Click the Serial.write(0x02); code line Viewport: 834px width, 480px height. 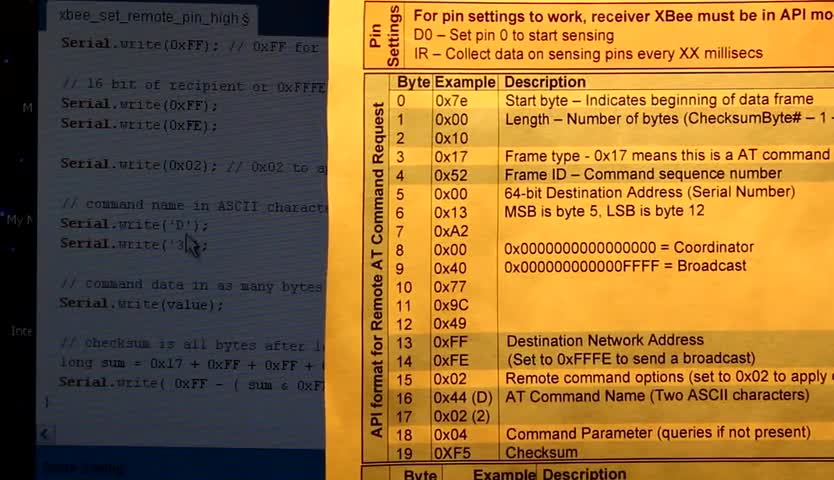click(x=139, y=165)
